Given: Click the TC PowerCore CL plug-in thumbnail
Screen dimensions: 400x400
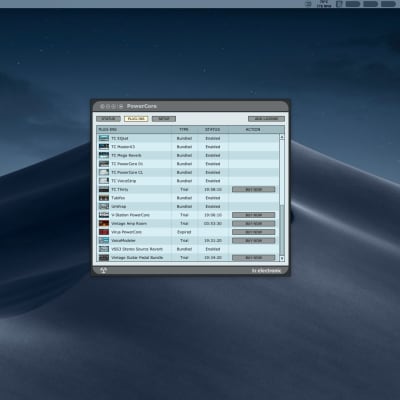Looking at the screenshot, I should (104, 172).
